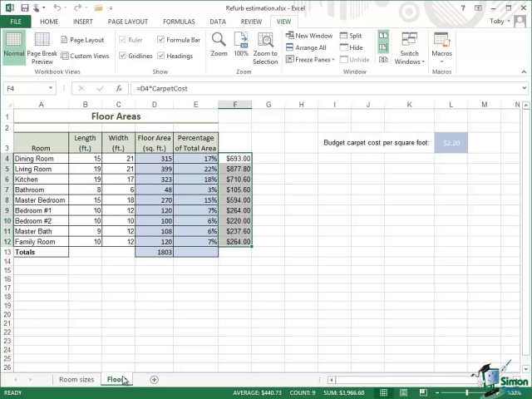The height and width of the screenshot is (399, 532).
Task: Click the Save icon in quick access toolbar
Action: point(22,7)
